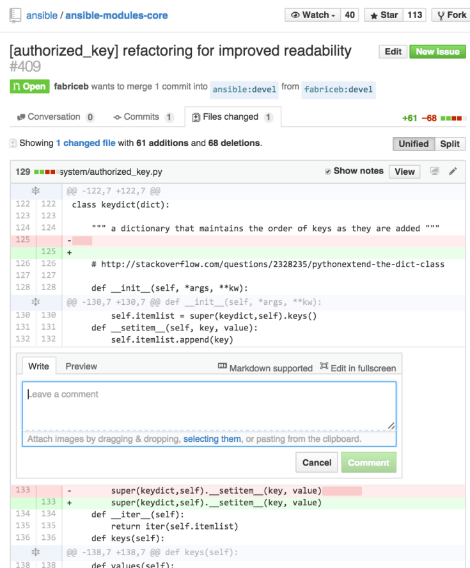Submit with the Comment button
The image size is (470, 568).
point(369,463)
